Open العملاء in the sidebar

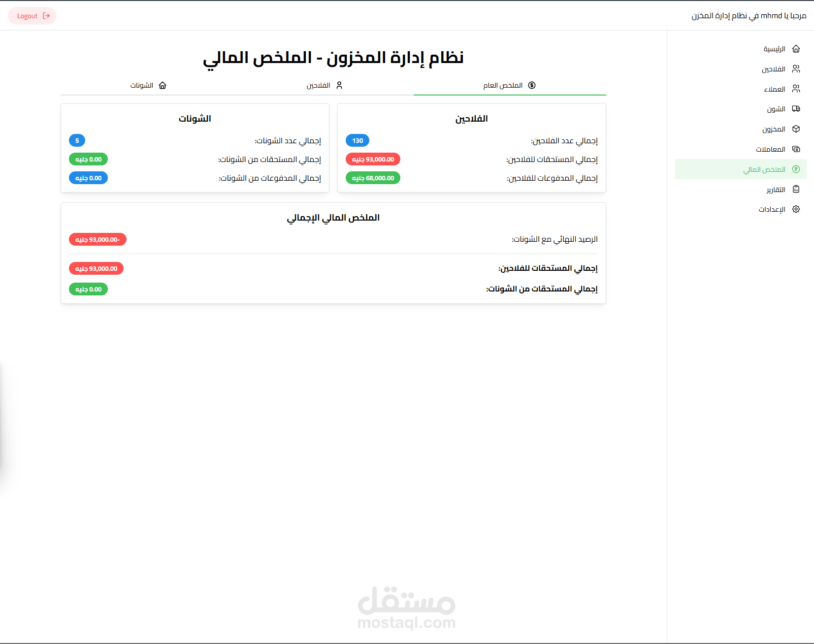(741, 89)
